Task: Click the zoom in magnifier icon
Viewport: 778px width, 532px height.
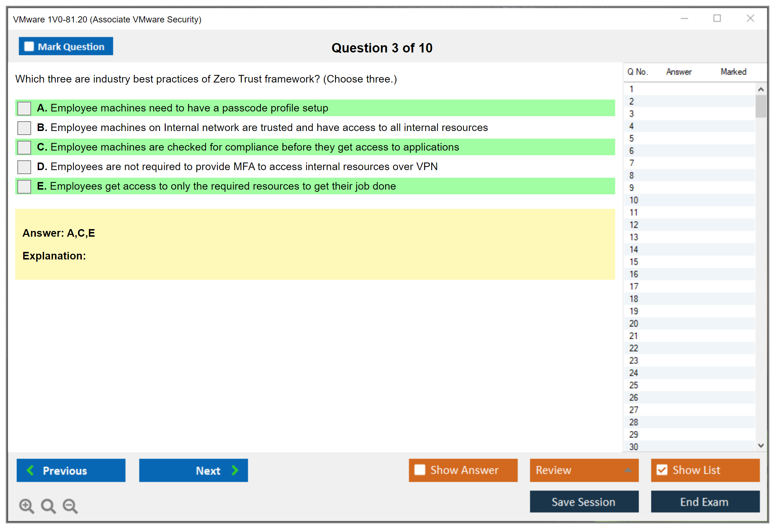Action: pyautogui.click(x=26, y=506)
